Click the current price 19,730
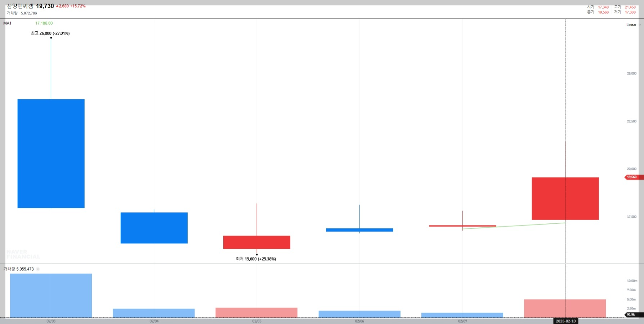The image size is (644, 324). pyautogui.click(x=45, y=6)
